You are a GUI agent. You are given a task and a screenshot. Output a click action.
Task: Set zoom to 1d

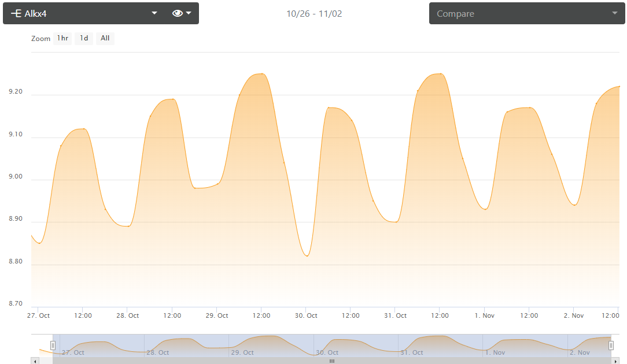(x=84, y=39)
